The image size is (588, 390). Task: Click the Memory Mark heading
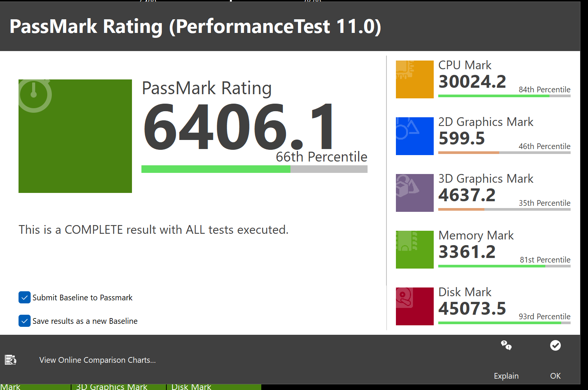(x=476, y=235)
